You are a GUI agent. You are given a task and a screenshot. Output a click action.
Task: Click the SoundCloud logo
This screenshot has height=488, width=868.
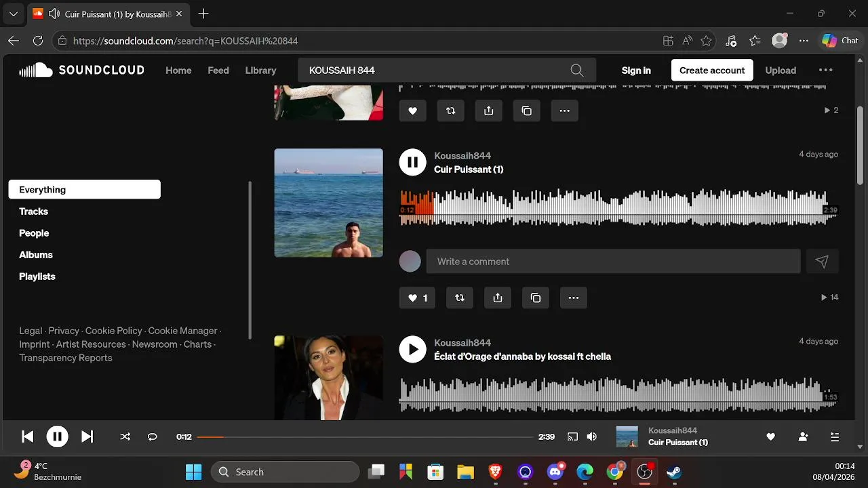pos(81,70)
